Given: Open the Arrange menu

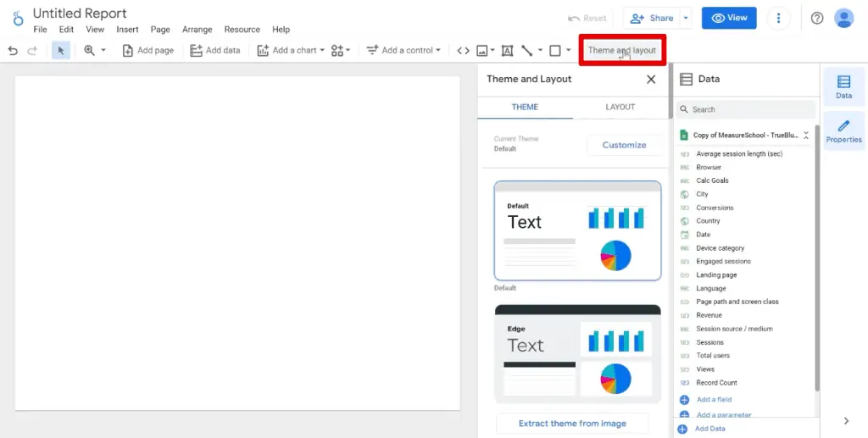Looking at the screenshot, I should click(197, 30).
